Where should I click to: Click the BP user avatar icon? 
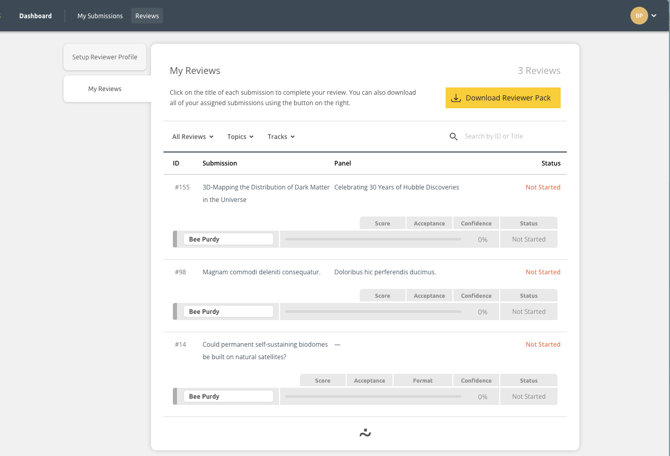point(638,16)
